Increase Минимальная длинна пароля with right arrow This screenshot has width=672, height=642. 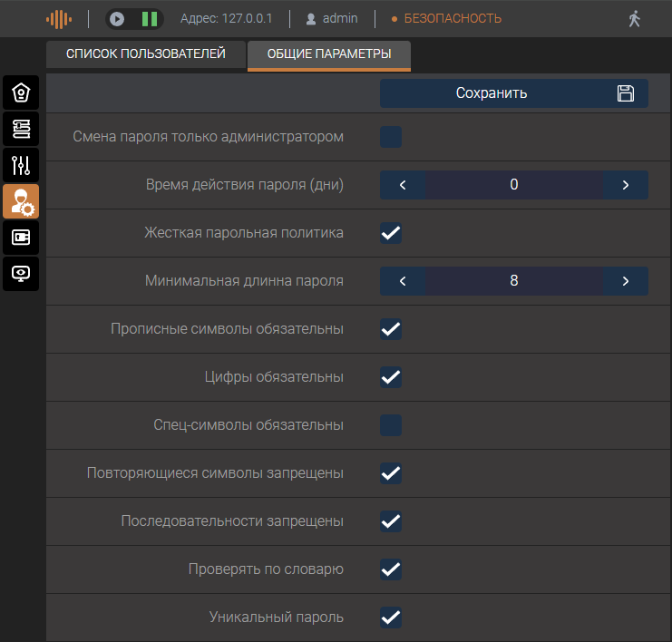[626, 281]
